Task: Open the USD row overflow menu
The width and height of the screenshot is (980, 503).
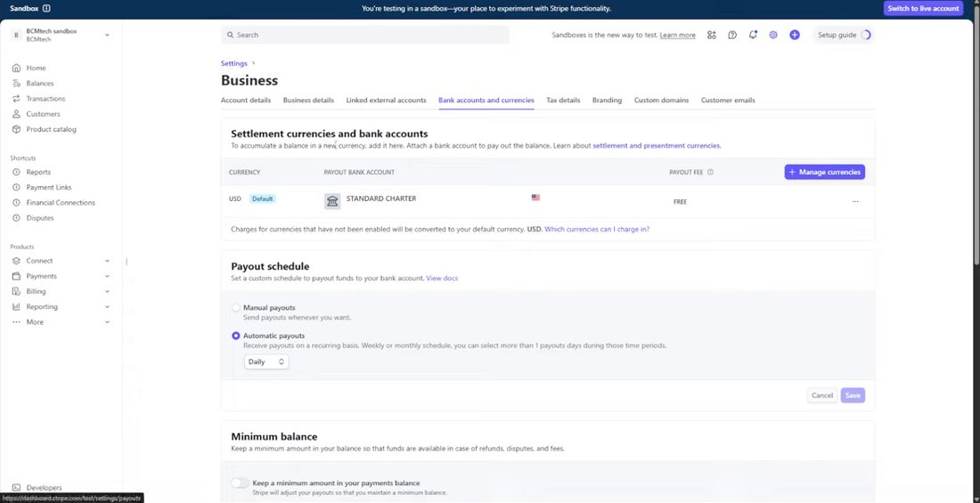Action: 855,201
